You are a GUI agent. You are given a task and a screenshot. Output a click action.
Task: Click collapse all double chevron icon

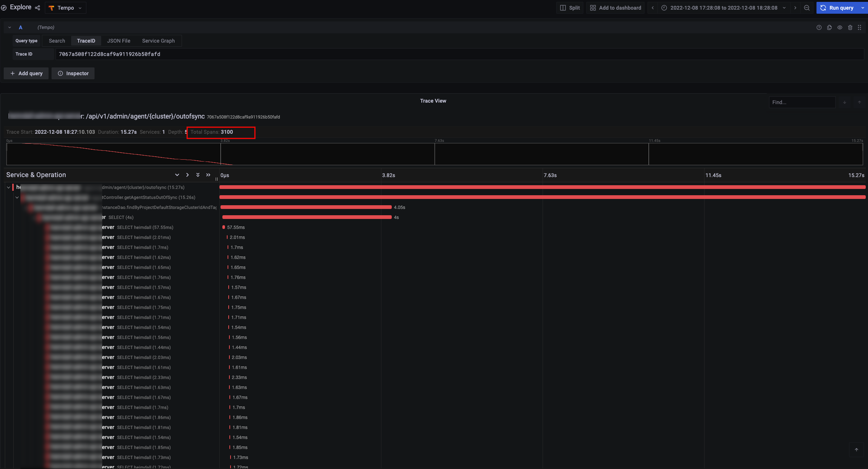point(208,175)
